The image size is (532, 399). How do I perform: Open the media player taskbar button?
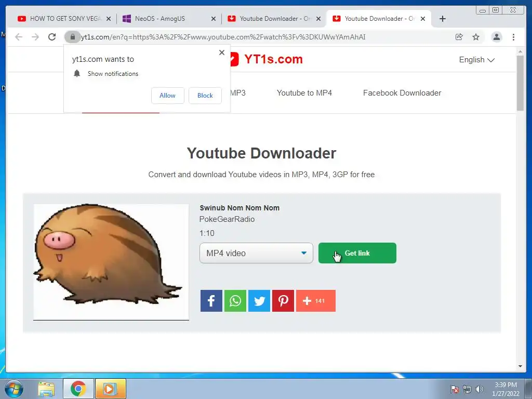click(x=111, y=389)
